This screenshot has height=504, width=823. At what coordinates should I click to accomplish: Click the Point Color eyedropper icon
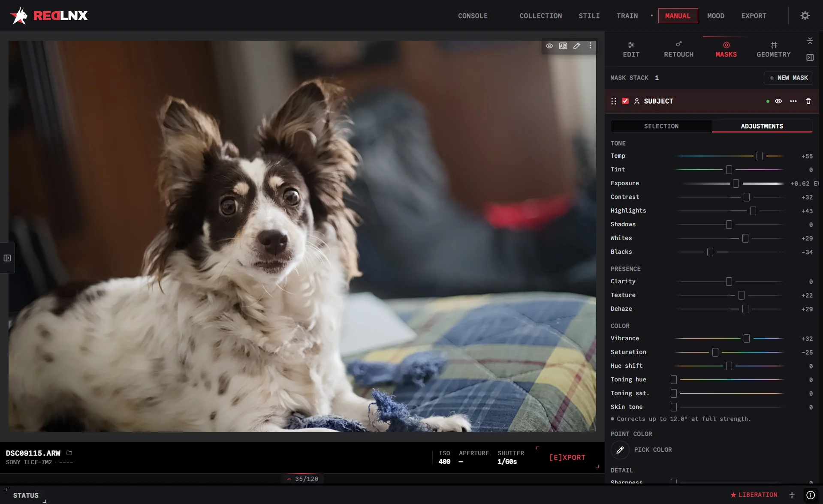point(620,450)
